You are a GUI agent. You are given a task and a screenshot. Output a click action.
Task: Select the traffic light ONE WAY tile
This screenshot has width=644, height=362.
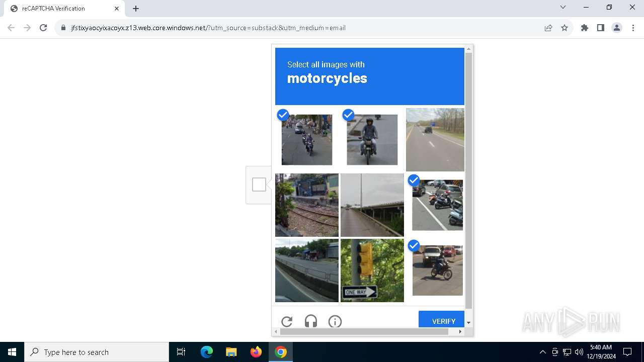click(x=372, y=270)
